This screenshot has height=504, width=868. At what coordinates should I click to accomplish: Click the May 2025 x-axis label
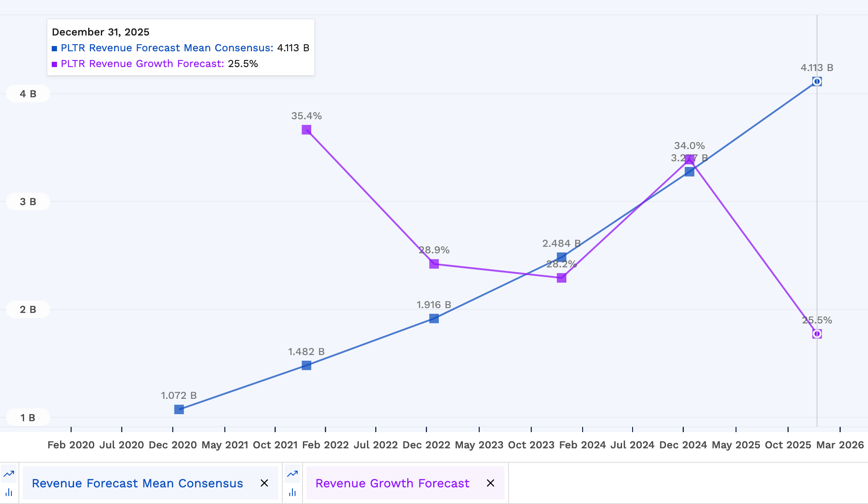[736, 445]
